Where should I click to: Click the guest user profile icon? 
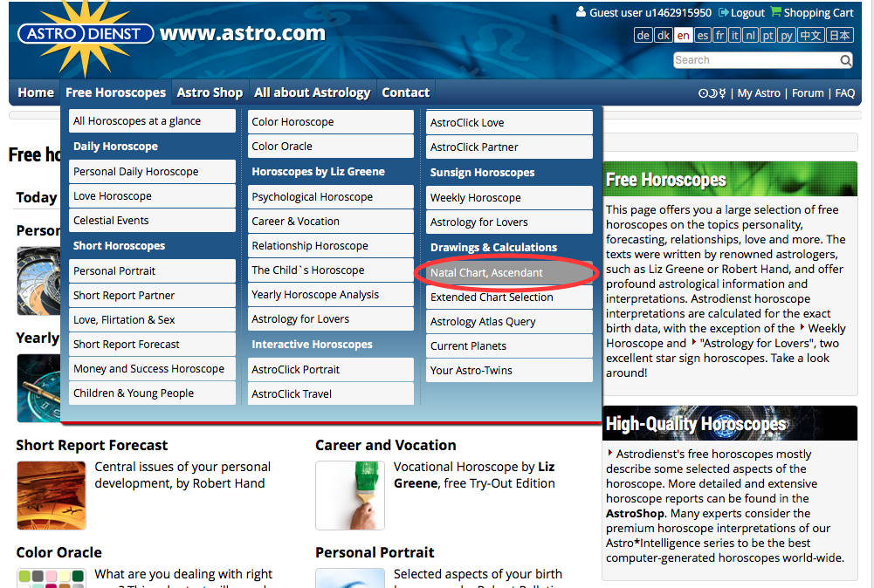[x=581, y=11]
